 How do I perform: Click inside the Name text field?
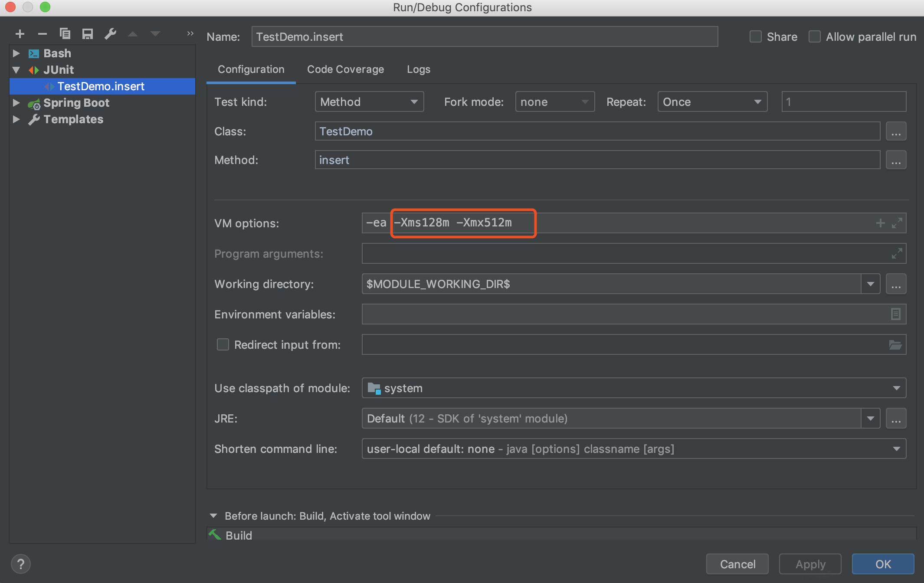(484, 37)
